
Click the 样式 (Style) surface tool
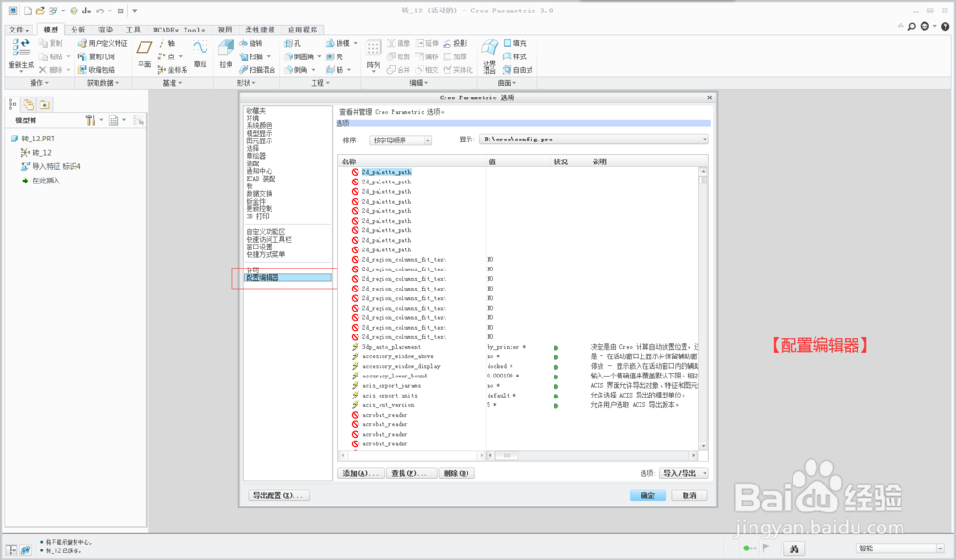pyautogui.click(x=514, y=56)
